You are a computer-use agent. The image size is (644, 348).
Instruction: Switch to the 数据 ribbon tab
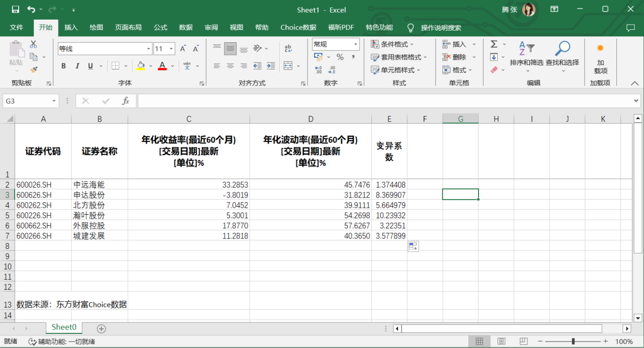pos(186,27)
